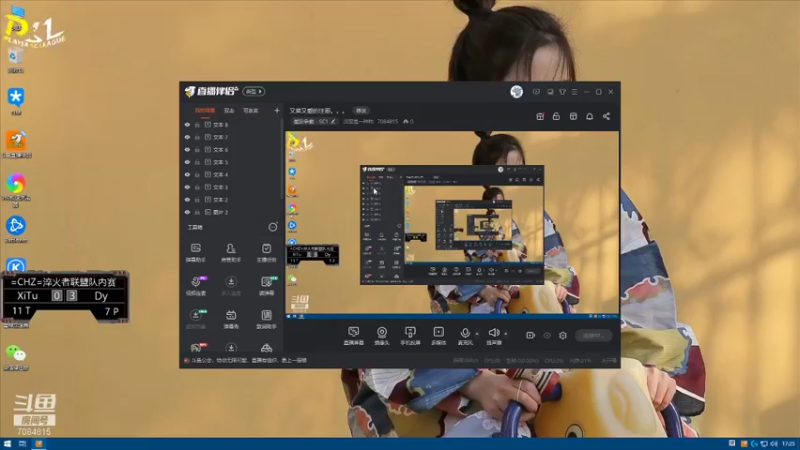
Task: Click the streaming status button at bottom right
Action: tap(593, 335)
